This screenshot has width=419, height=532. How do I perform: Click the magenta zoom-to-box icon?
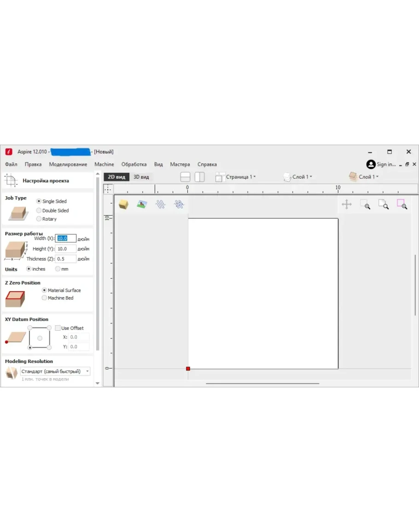pyautogui.click(x=402, y=205)
